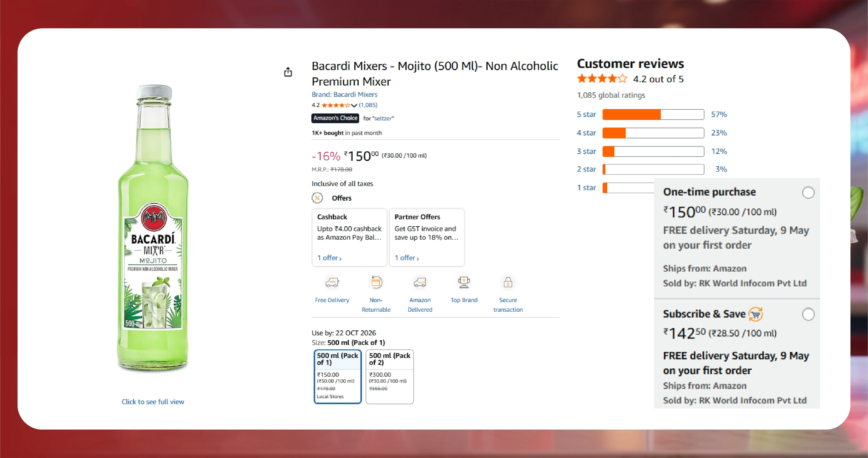Click the 3 star rating bar
The height and width of the screenshot is (458, 868).
click(653, 151)
